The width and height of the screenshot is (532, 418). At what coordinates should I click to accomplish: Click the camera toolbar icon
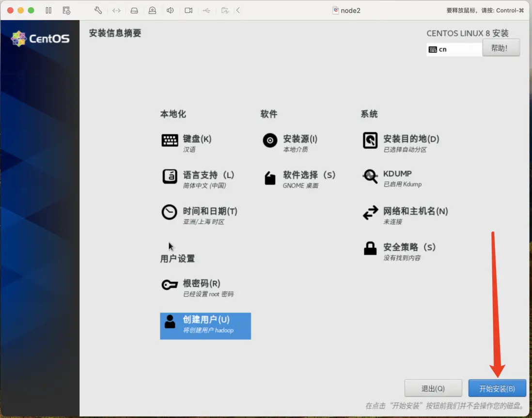(x=188, y=11)
